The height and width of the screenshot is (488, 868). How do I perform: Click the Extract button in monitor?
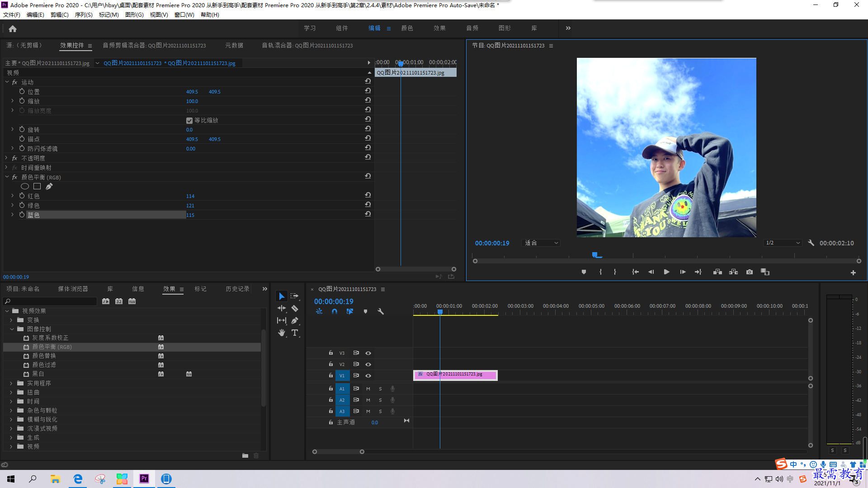[x=733, y=272]
